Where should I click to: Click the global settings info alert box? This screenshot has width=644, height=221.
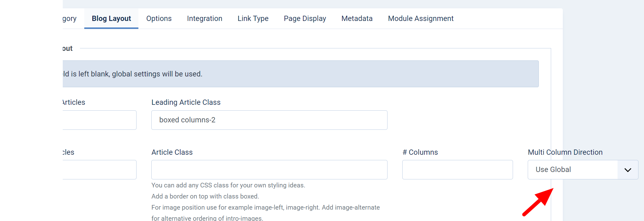(300, 74)
